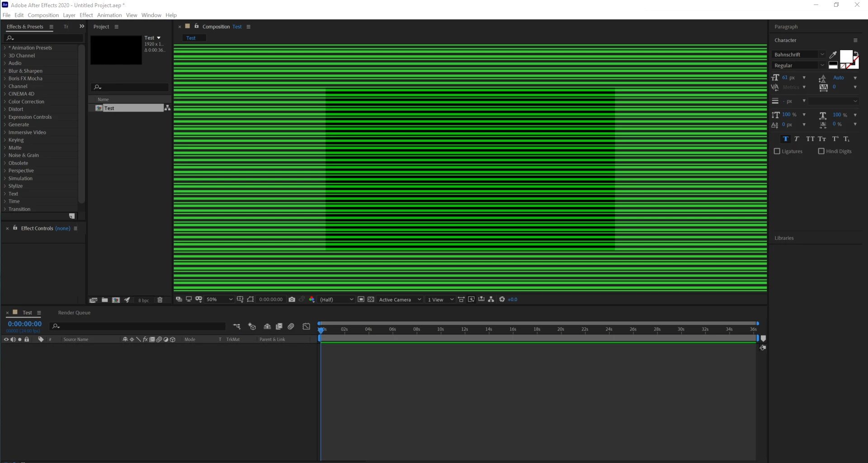
Task: Delete selected project item with trash icon
Action: click(160, 300)
